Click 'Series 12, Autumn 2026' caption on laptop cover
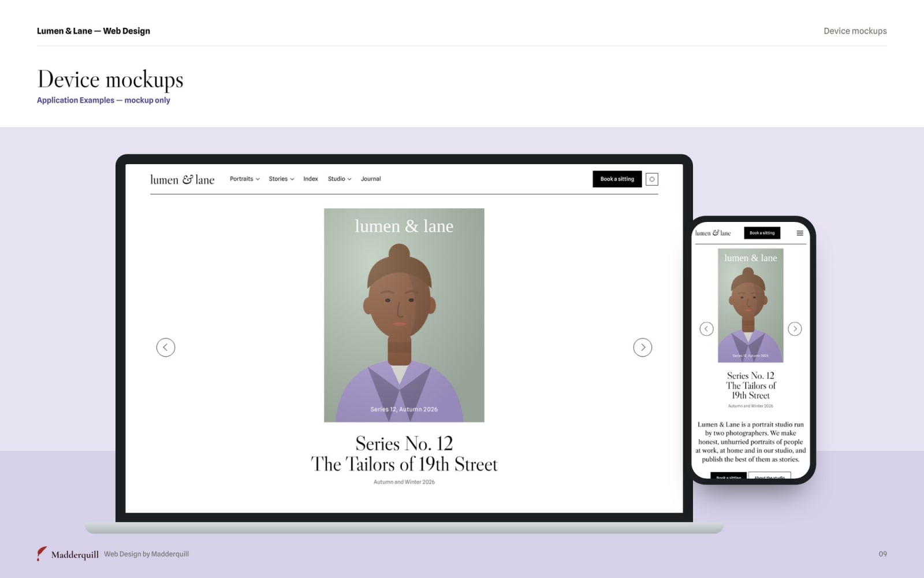Viewport: 924px width, 578px height. click(x=404, y=409)
